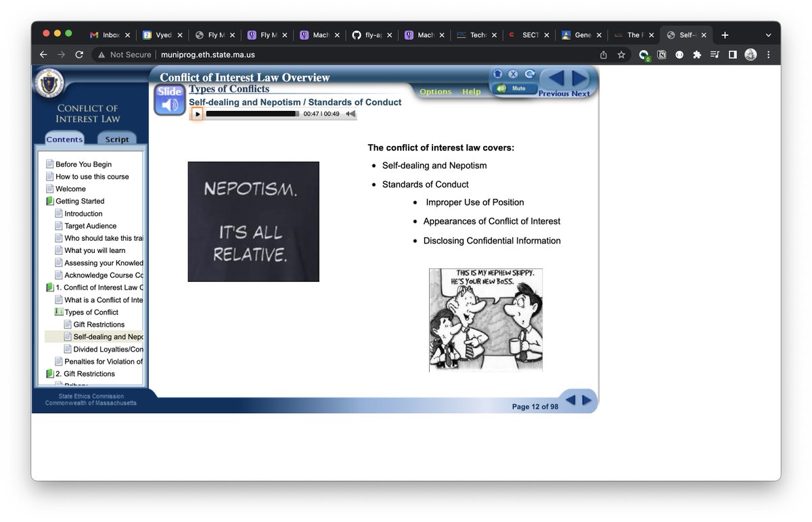The width and height of the screenshot is (812, 522).
Task: Open the Extensions puzzle menu
Action: (697, 55)
